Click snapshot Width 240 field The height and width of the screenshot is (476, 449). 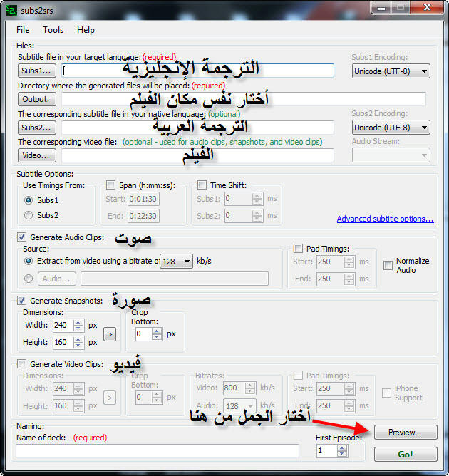tap(63, 325)
